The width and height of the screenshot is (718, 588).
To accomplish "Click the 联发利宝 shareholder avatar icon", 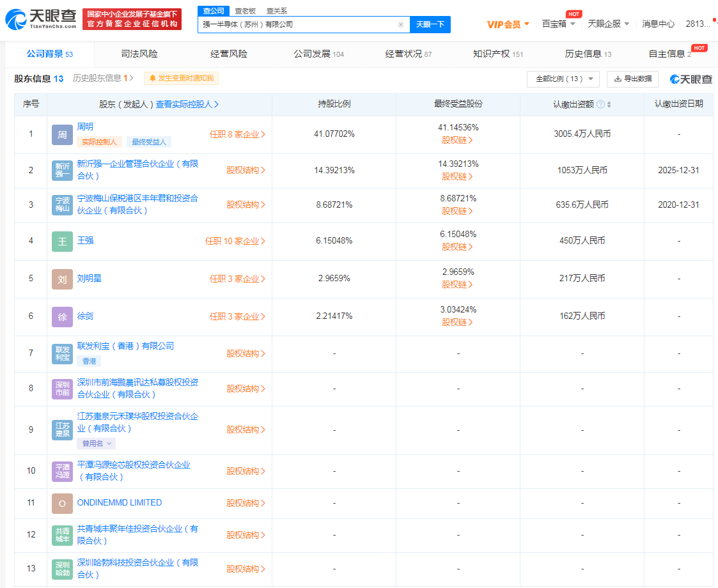I will pyautogui.click(x=62, y=353).
